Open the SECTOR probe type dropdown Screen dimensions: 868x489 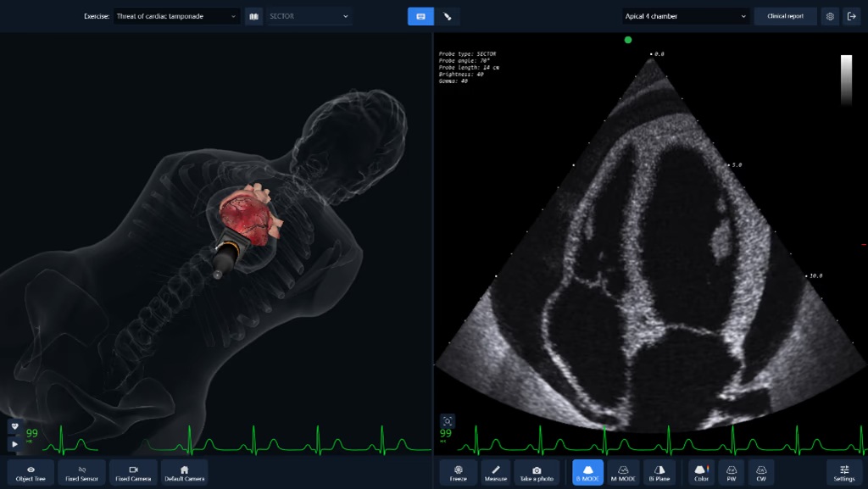click(x=309, y=16)
